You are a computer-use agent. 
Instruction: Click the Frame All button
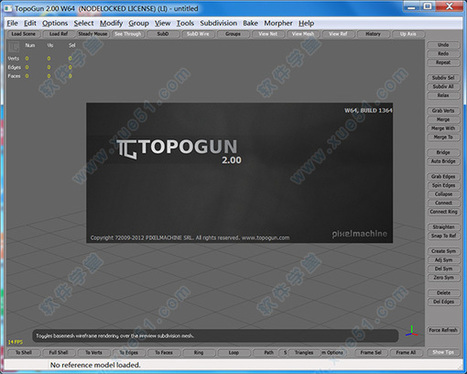pyautogui.click(x=406, y=353)
